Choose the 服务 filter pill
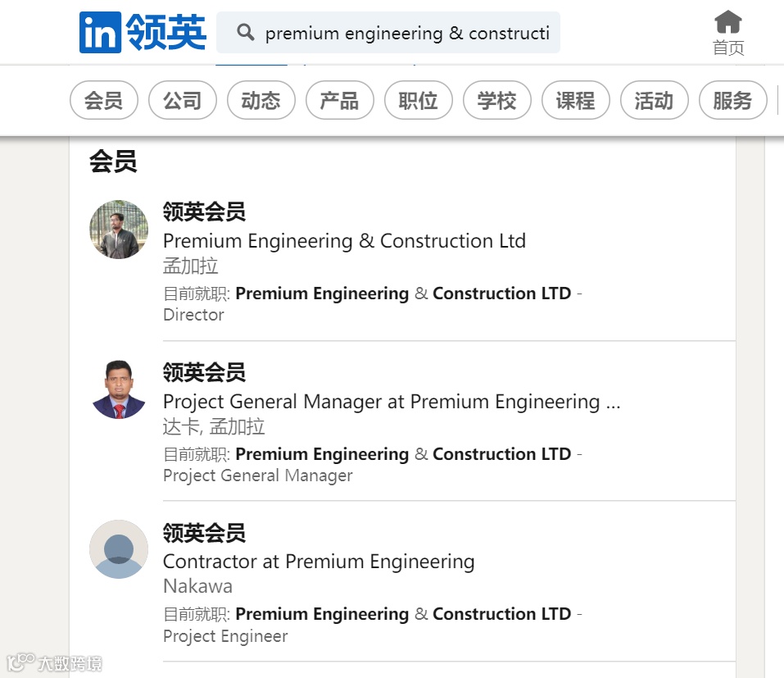 pos(732,101)
